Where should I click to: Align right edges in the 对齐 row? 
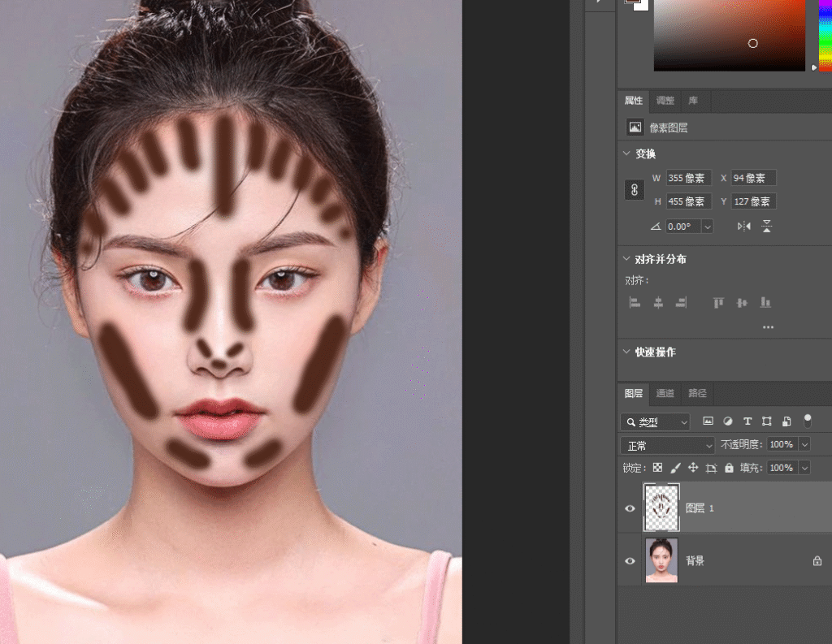[682, 302]
